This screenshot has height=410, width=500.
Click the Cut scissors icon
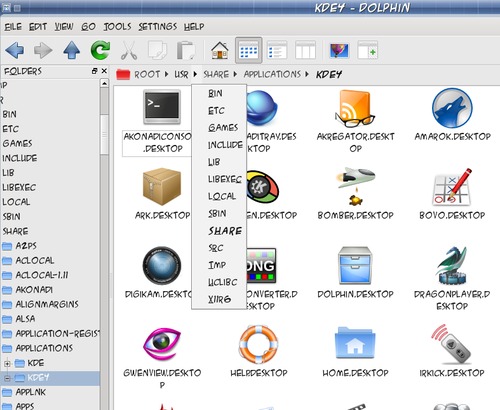129,51
